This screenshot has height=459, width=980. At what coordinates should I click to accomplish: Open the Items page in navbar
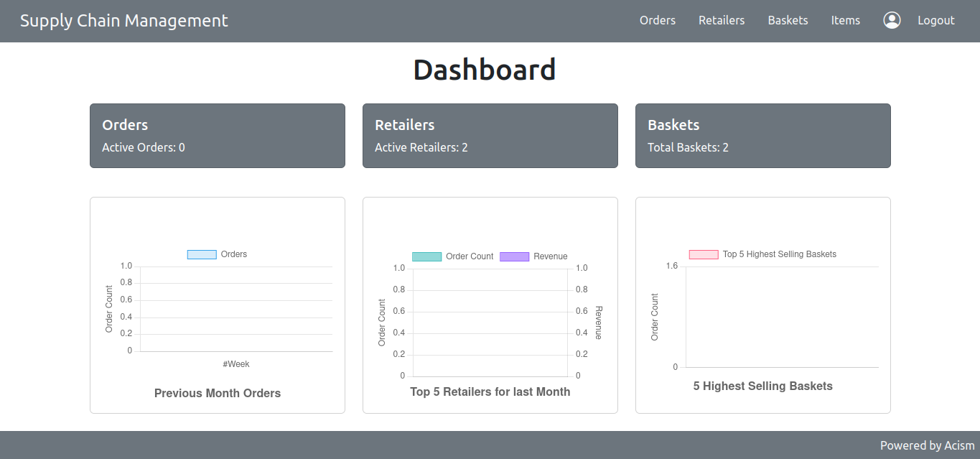[845, 20]
